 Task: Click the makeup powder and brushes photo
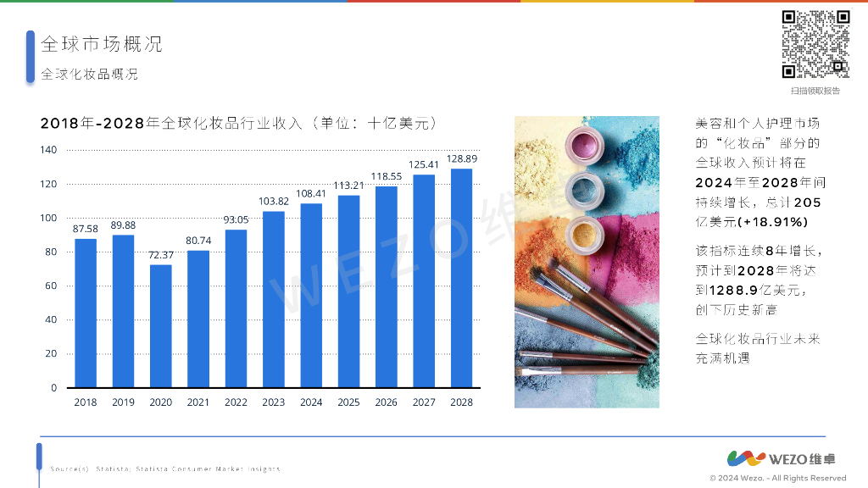587,263
